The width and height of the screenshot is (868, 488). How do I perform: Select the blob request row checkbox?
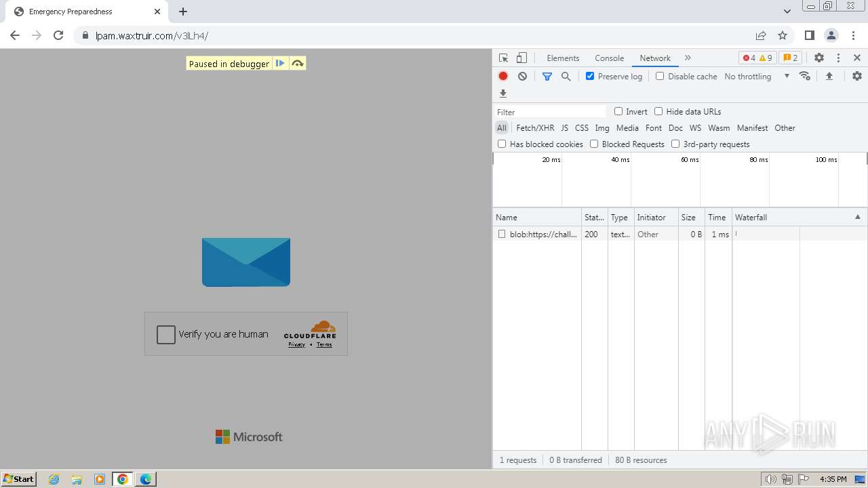502,235
